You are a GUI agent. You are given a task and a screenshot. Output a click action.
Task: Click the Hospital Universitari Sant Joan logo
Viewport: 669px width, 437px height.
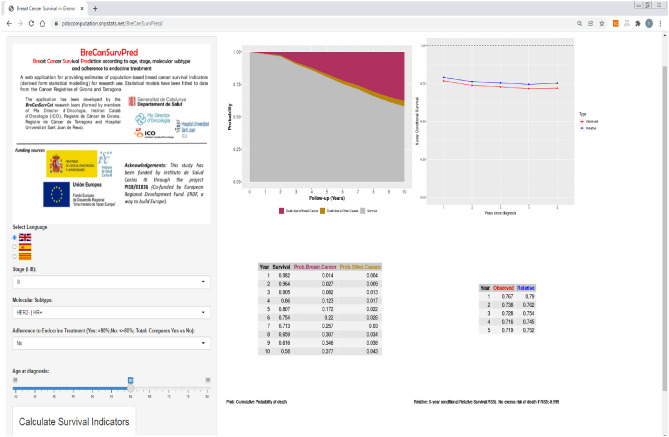click(192, 128)
